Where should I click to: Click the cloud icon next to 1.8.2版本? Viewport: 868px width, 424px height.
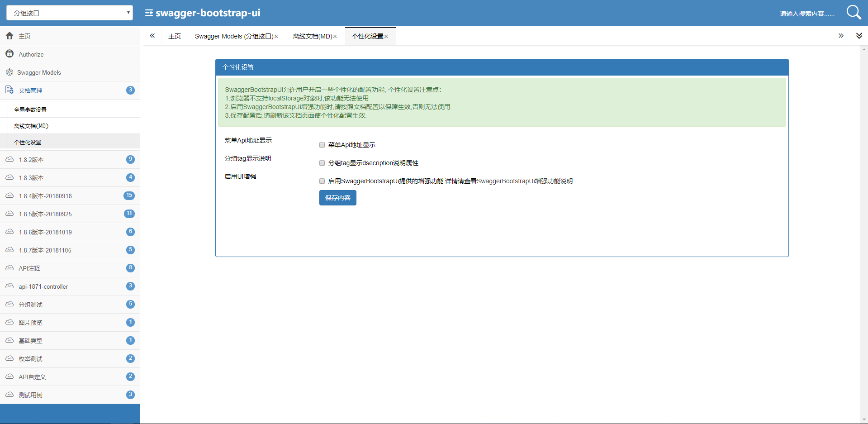(x=9, y=159)
